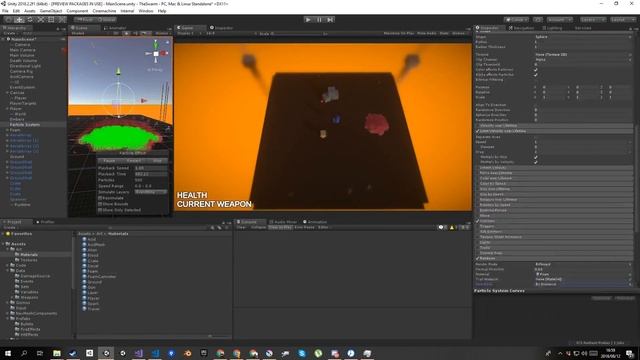Image resolution: width=640 pixels, height=360 pixels.
Task: Open the Help menu
Action: [x=162, y=11]
